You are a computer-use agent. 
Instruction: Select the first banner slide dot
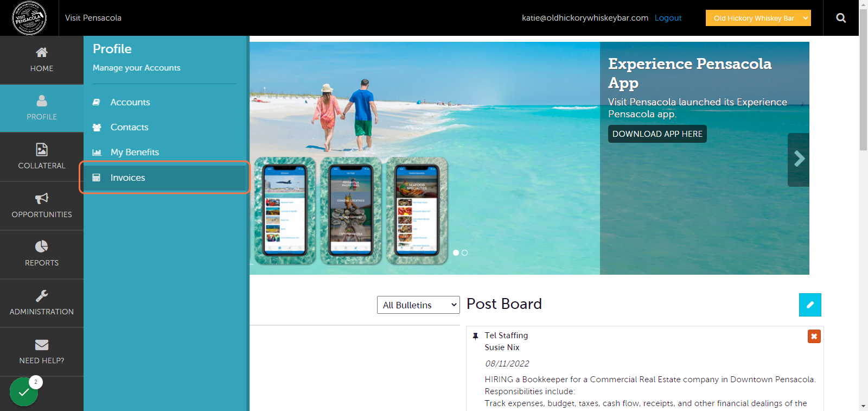coord(456,252)
